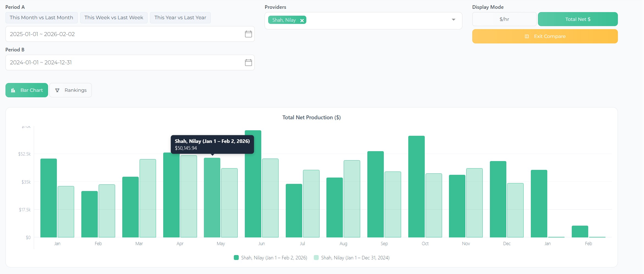
Task: Choose This Year vs Last Year preset
Action: (x=180, y=18)
